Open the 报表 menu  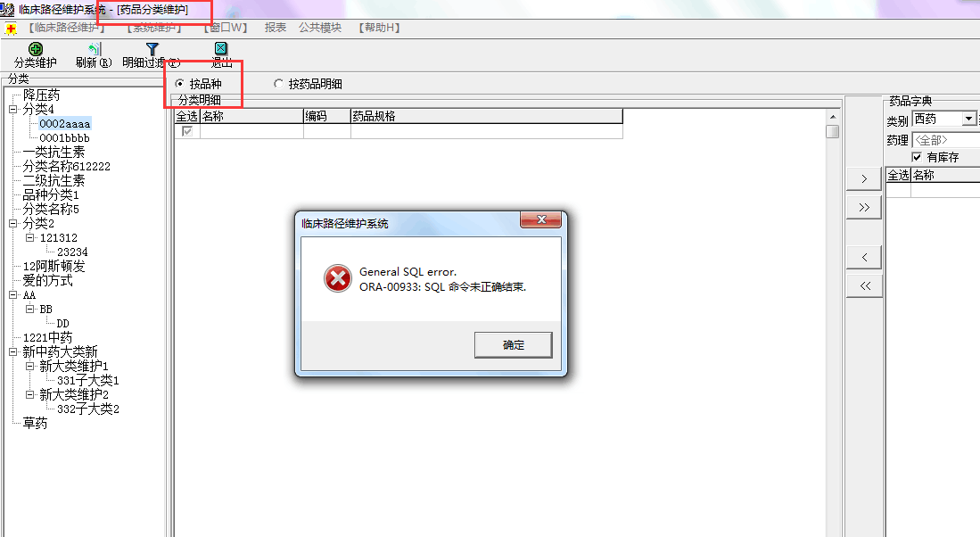pyautogui.click(x=275, y=28)
